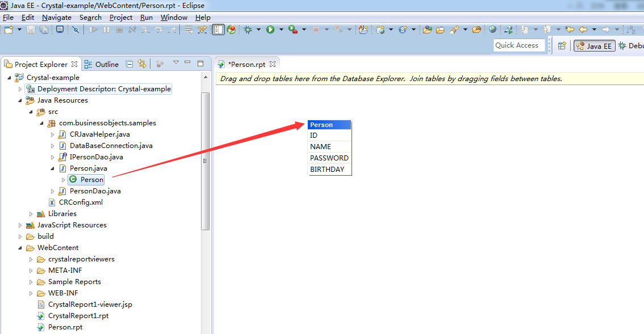Open the Project menu
Screen dimensions: 644x334
point(121,17)
